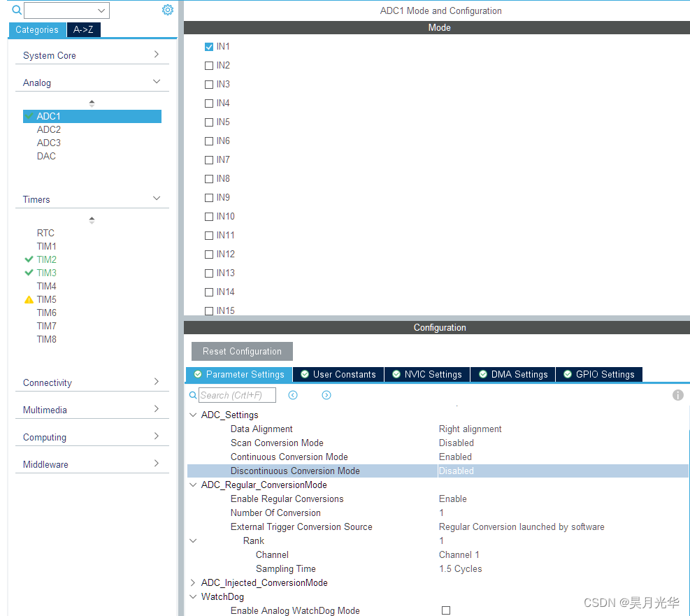
Task: Enable the IN3 channel checkbox
Action: tap(209, 85)
